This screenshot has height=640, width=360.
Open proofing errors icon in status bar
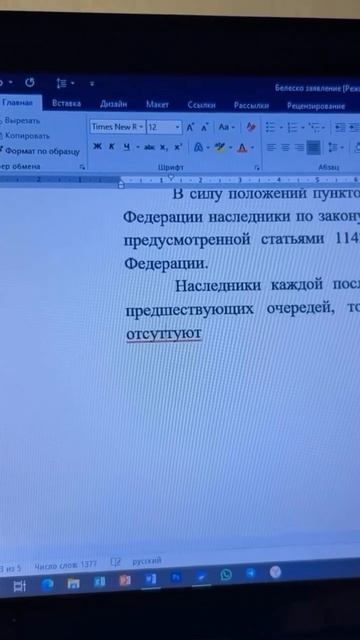tap(116, 563)
